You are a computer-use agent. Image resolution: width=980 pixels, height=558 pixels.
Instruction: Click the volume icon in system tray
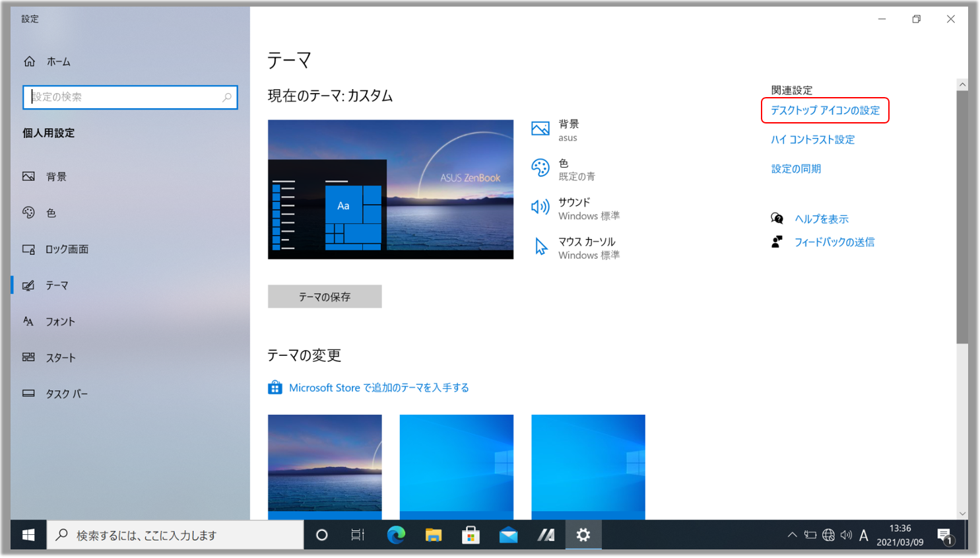[x=846, y=535]
